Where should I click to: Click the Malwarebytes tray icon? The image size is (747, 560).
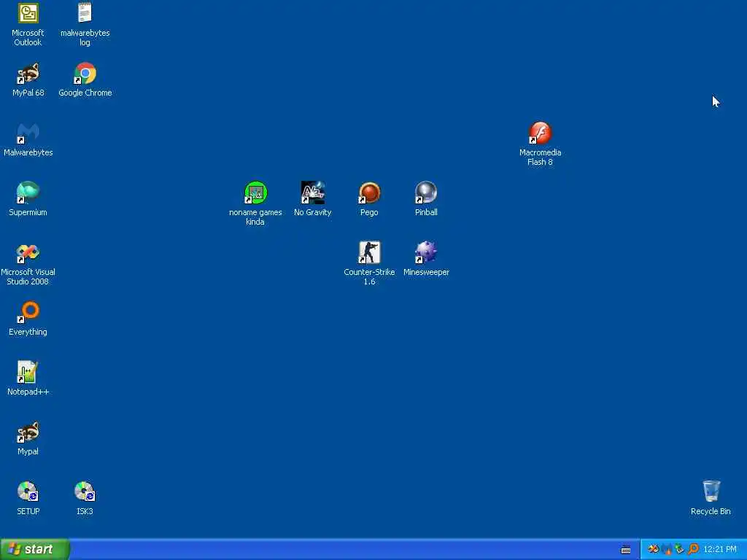point(667,550)
